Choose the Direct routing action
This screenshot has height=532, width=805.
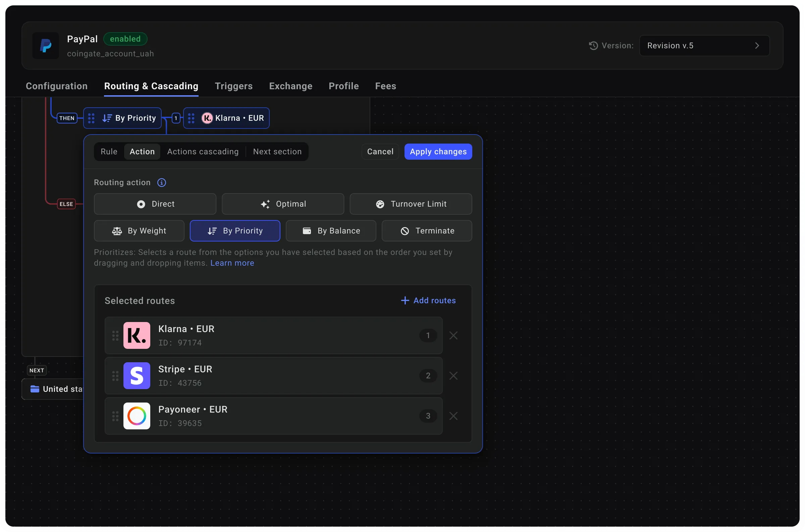point(155,204)
